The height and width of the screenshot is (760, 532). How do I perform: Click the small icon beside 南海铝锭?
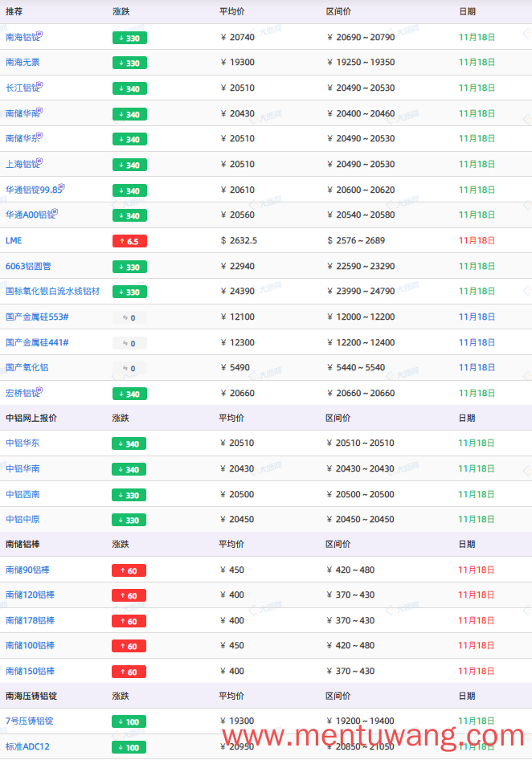(39, 34)
